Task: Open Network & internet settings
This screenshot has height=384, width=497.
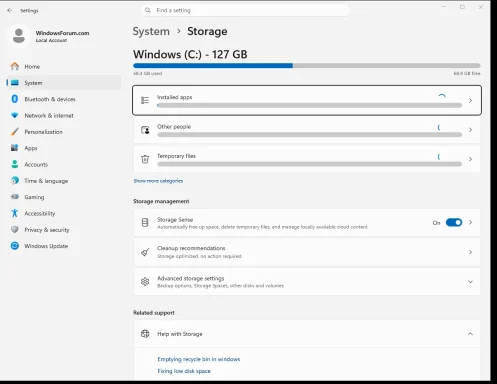Action: pyautogui.click(x=63, y=115)
